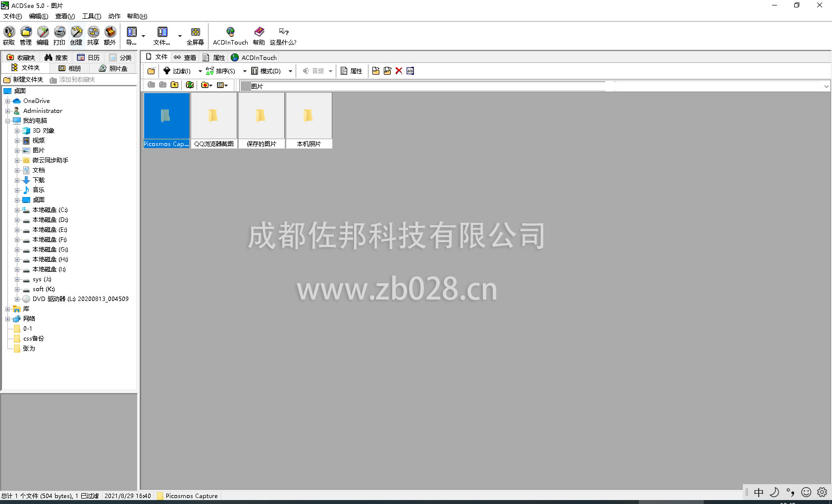Open the 动作 menu
The image size is (832, 504).
point(114,16)
